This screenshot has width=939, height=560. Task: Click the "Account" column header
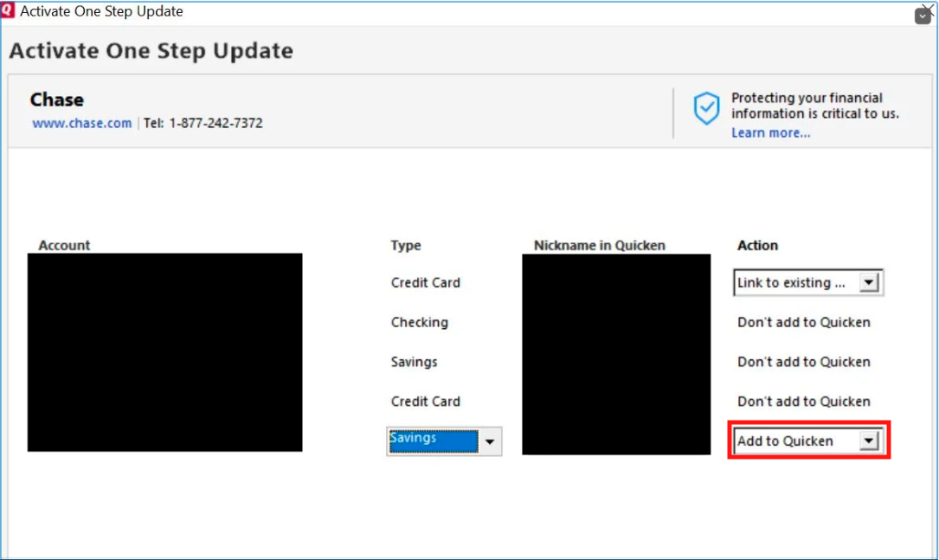point(63,245)
